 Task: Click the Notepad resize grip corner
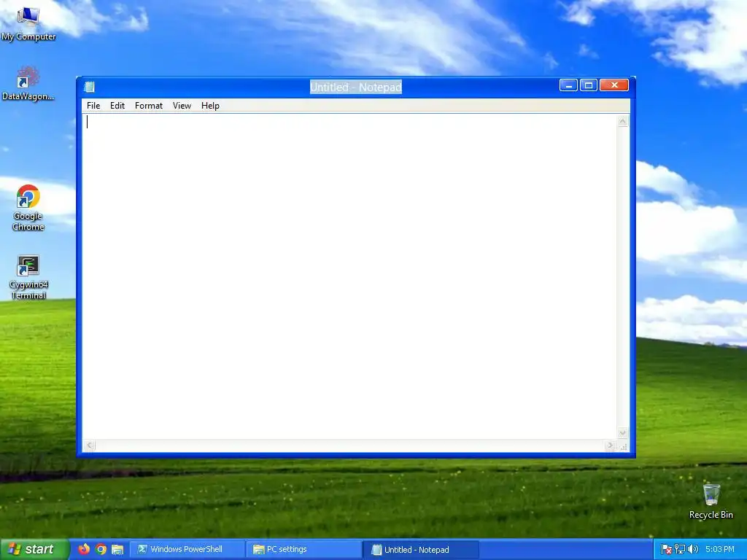(x=623, y=446)
